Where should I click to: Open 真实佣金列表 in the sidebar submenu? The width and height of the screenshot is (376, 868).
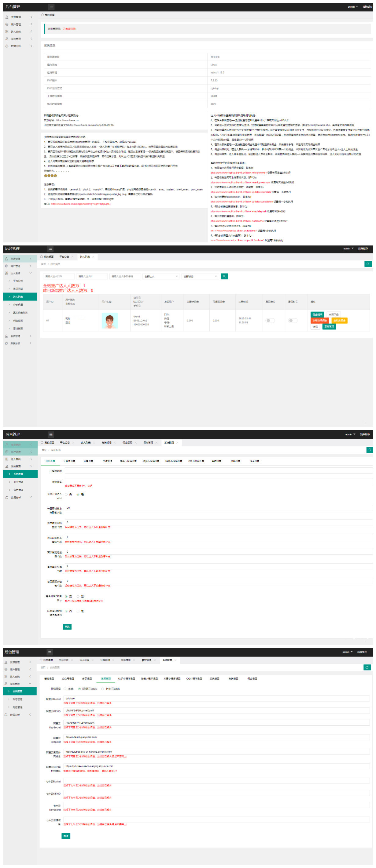pos(20,313)
